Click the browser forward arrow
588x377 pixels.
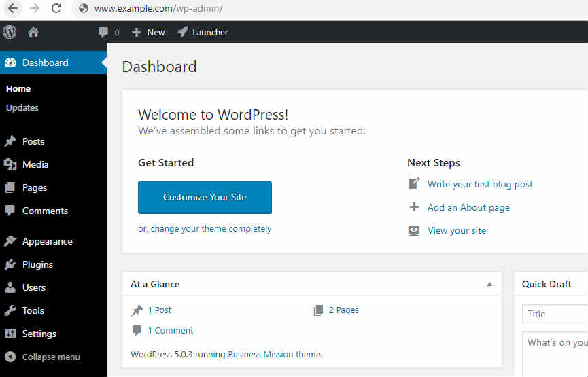pyautogui.click(x=35, y=8)
